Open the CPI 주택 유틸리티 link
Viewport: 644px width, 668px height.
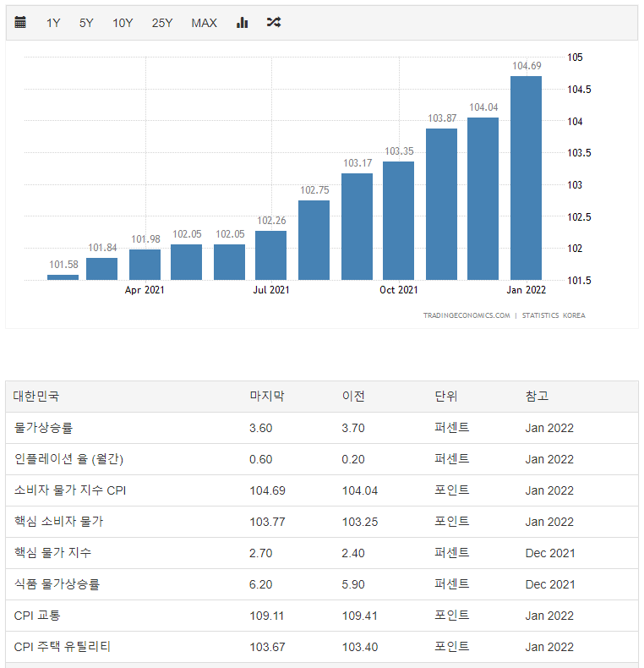[x=63, y=647]
